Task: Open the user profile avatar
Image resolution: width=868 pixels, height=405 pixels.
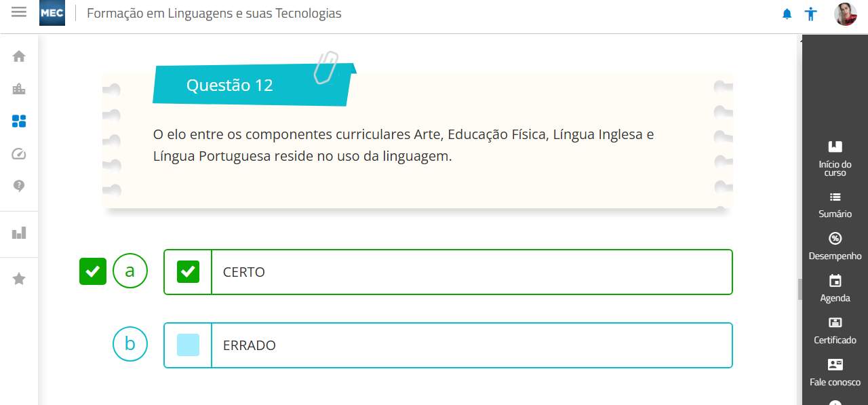Action: 845,14
